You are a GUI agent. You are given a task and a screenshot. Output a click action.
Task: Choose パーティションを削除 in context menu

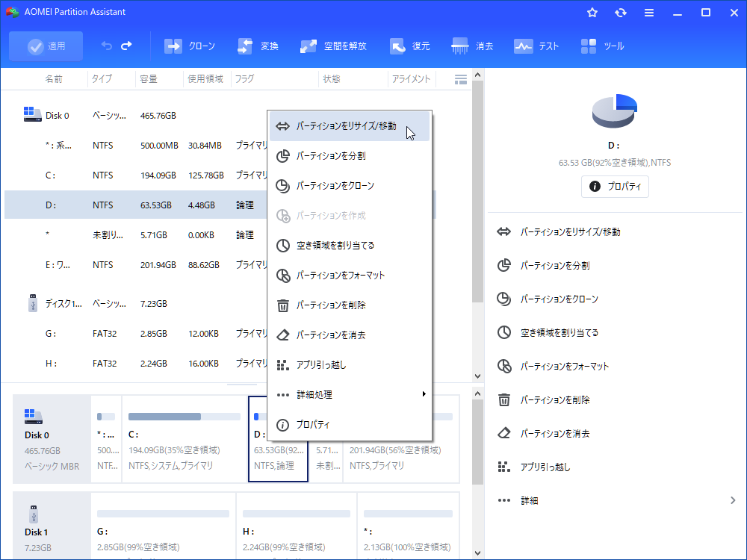(350, 305)
